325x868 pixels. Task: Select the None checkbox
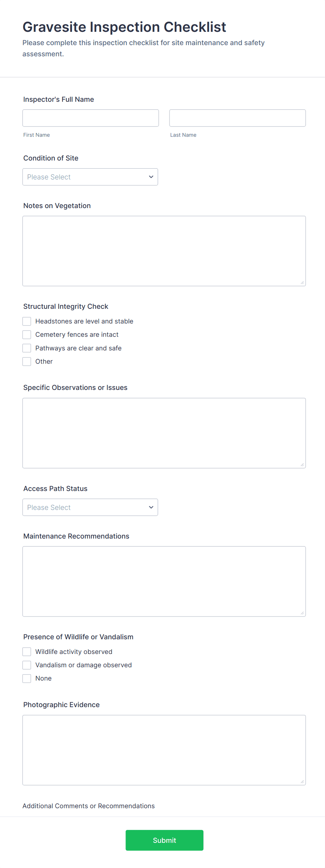pyautogui.click(x=27, y=678)
